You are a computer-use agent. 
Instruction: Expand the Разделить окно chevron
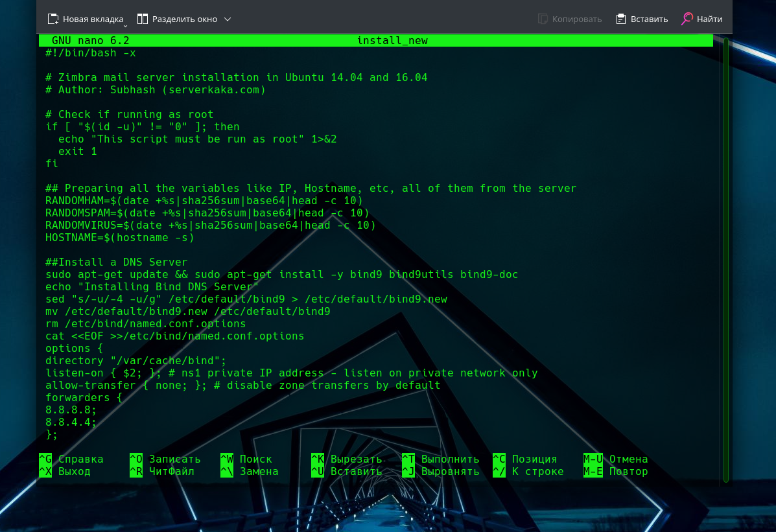click(228, 19)
